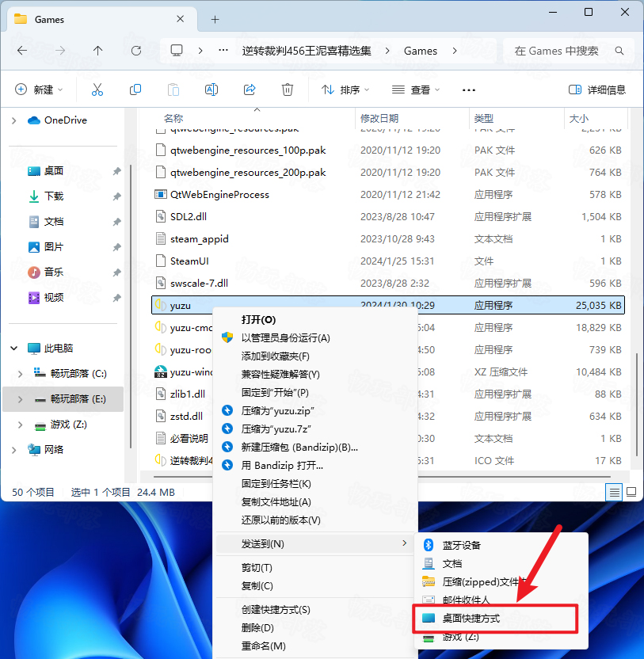This screenshot has width=644, height=659.
Task: Show hidden breadcrumb path ellipsis
Action: (x=223, y=51)
